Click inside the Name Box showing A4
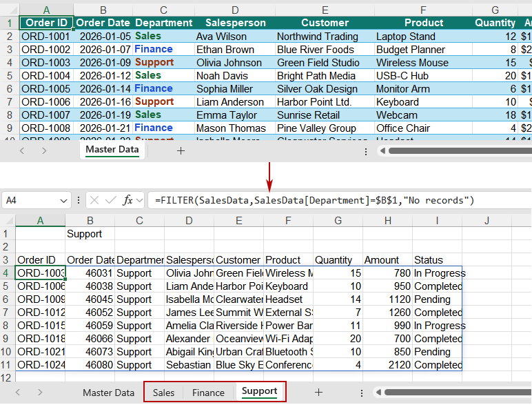532x405 pixels. pyautogui.click(x=30, y=201)
